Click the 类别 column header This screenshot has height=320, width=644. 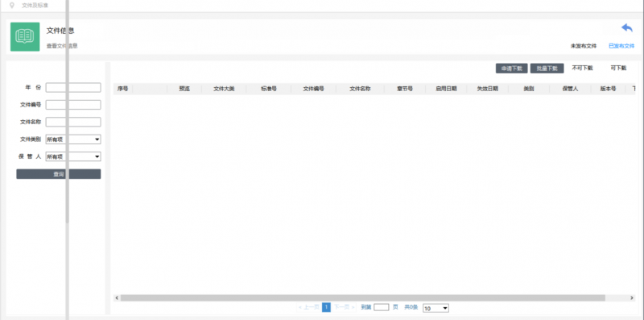point(529,89)
